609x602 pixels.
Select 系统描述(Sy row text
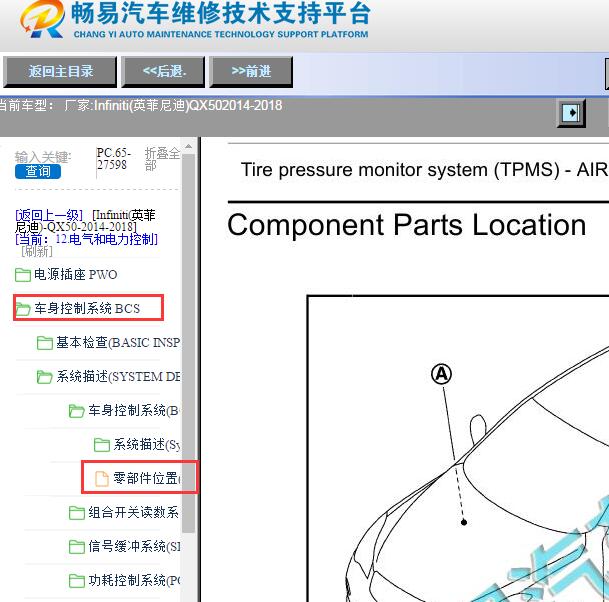coord(146,444)
